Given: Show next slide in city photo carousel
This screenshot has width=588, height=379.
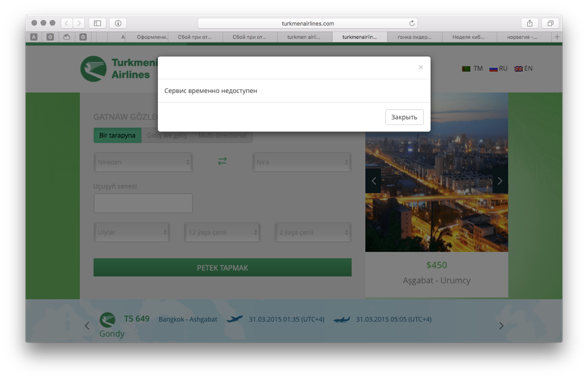Looking at the screenshot, I should (x=500, y=181).
